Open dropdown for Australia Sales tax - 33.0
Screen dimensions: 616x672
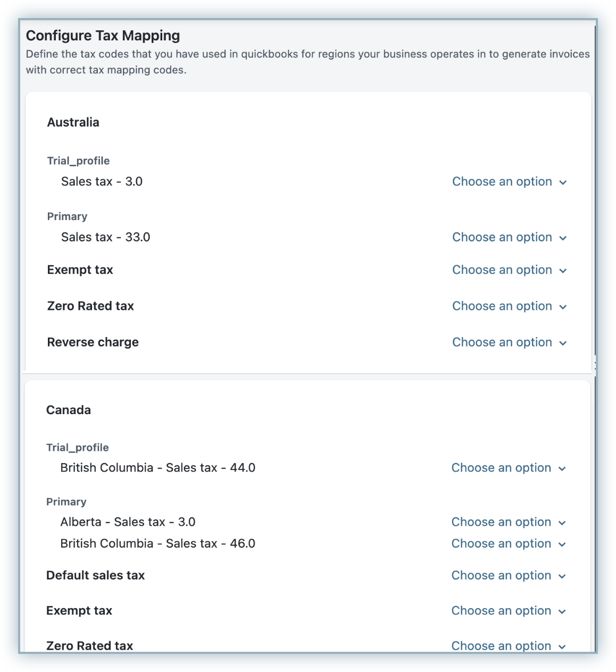tap(509, 238)
